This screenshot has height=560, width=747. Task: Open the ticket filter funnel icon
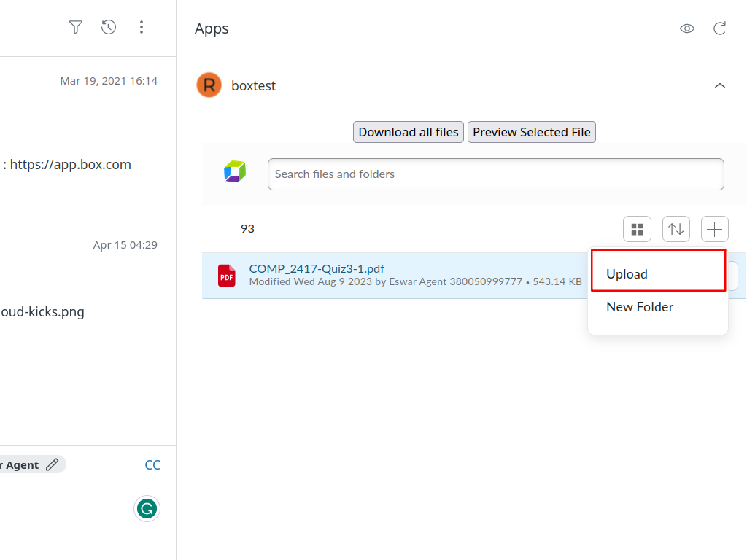[x=76, y=28]
